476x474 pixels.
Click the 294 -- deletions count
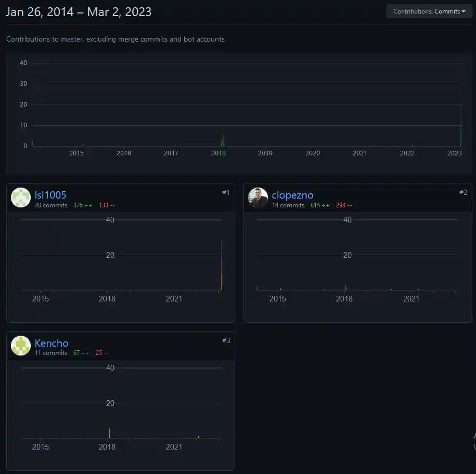coord(344,205)
